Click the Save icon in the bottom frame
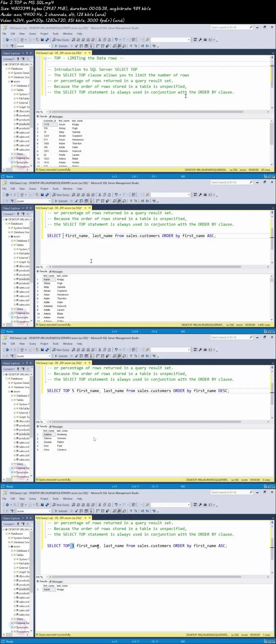 (42, 505)
